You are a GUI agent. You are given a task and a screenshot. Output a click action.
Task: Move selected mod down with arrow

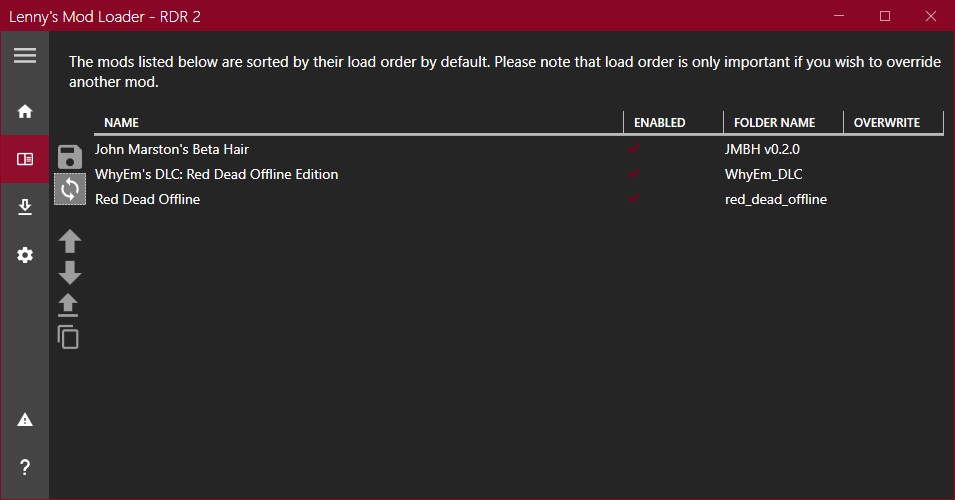click(x=69, y=272)
